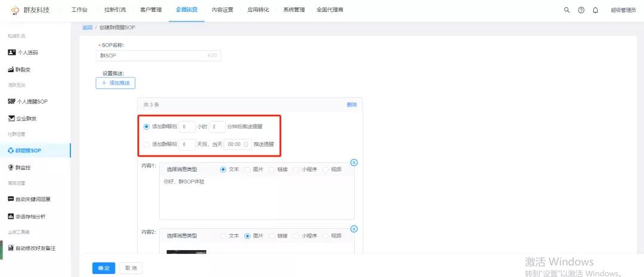
Task: Click the clock icon in the 00:00 time field
Action: point(246,144)
